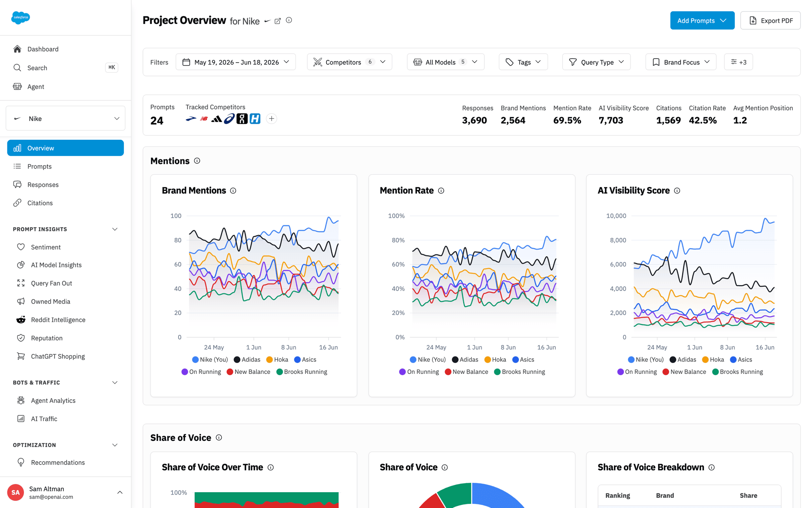
Task: Click the Export PDF button
Action: click(x=770, y=21)
